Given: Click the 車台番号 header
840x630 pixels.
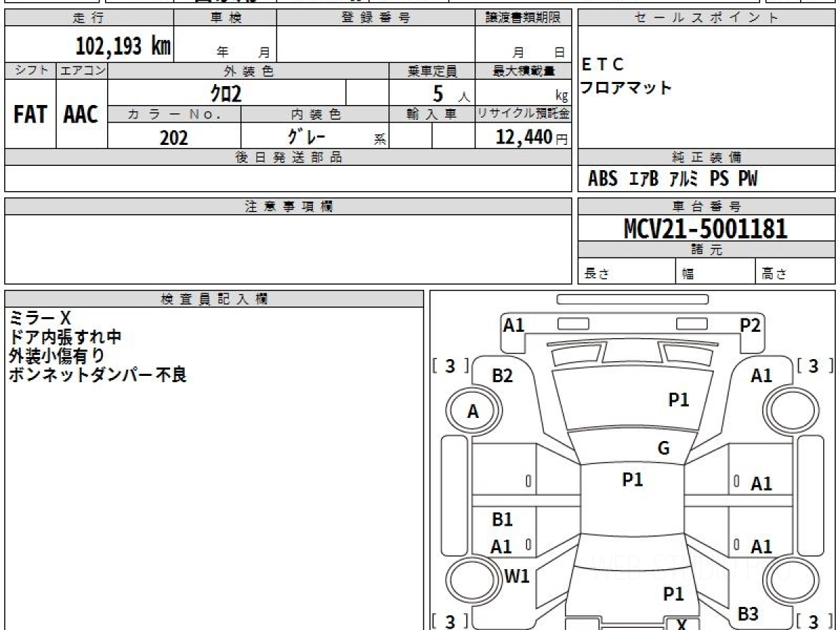Looking at the screenshot, I should tap(706, 206).
